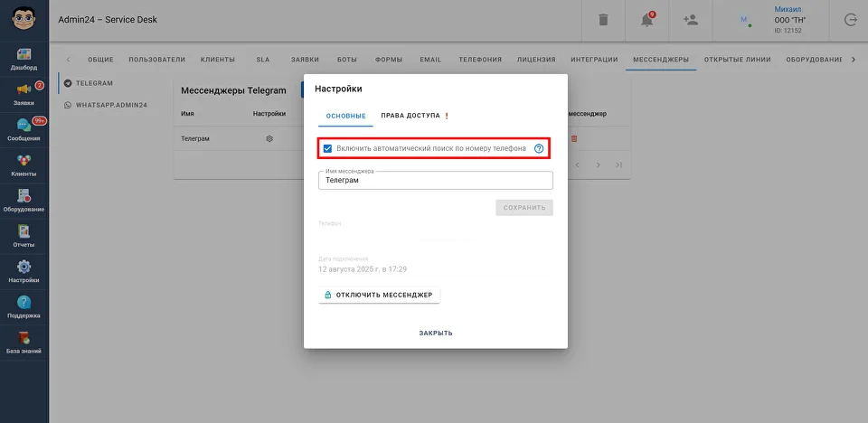Open the Телефония settings tab
868x423 pixels.
[480, 60]
